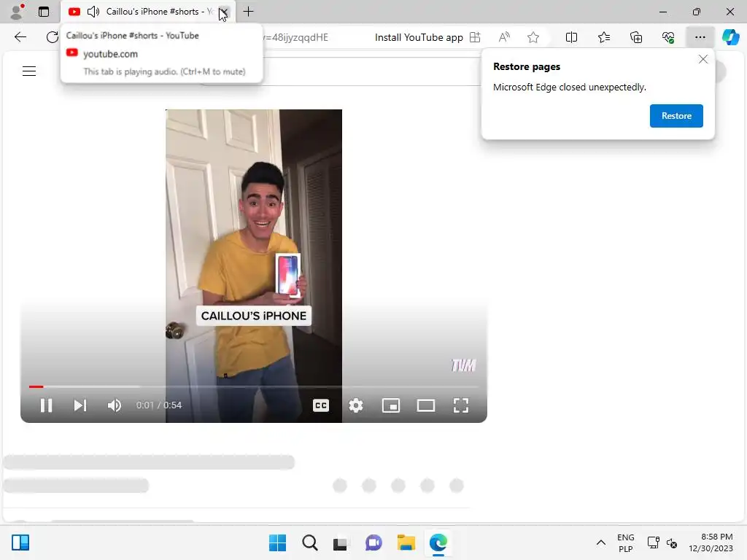Enable miniplayer mode

[x=391, y=405]
